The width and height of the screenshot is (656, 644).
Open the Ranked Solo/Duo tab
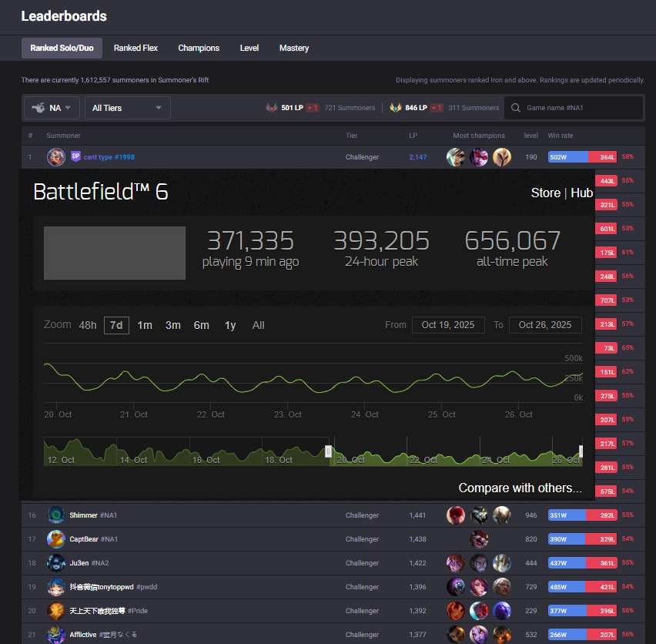point(62,48)
